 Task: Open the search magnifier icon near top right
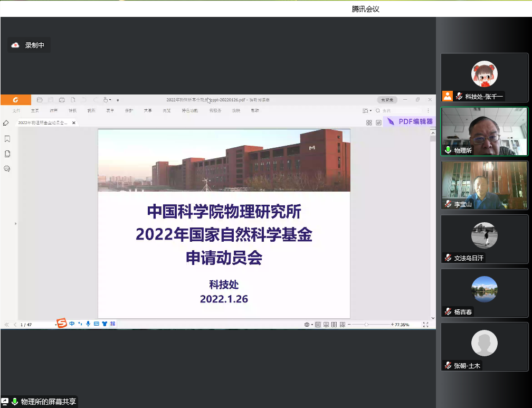point(378,110)
